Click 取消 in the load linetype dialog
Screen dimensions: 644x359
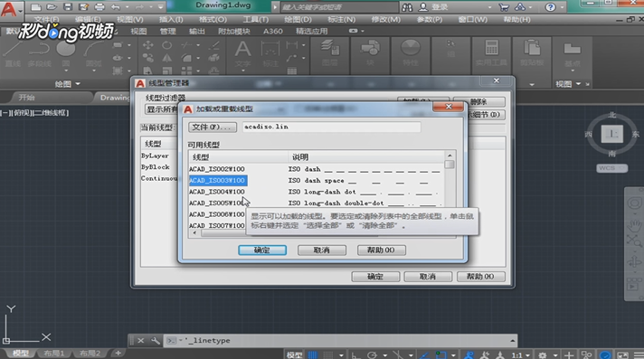pyautogui.click(x=322, y=250)
